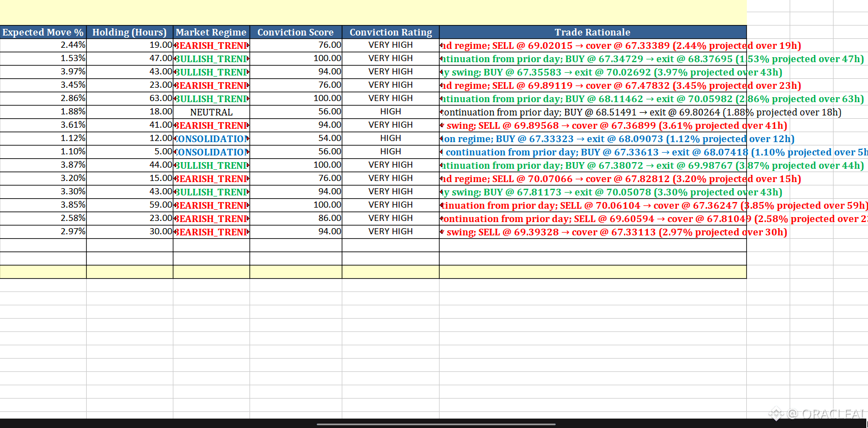Click the 86.00 conviction score cell
The height and width of the screenshot is (428, 868).
[296, 219]
